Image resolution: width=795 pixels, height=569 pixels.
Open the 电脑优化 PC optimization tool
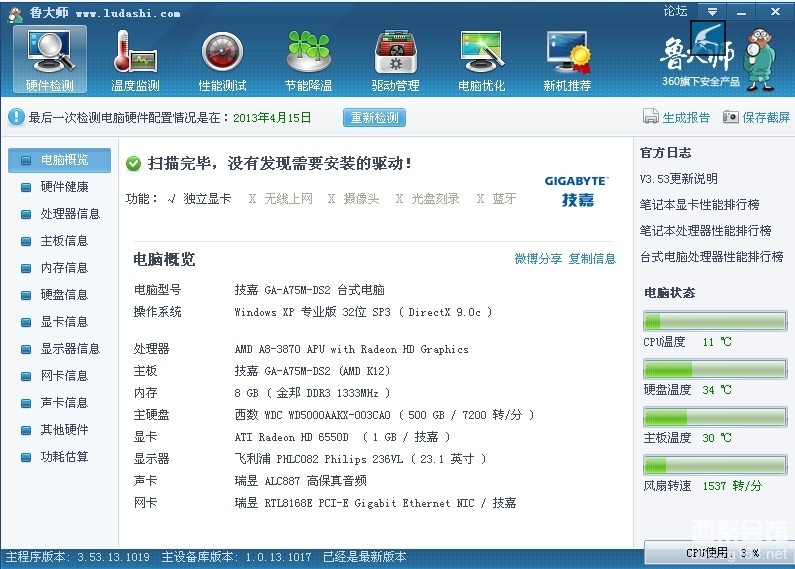click(482, 59)
